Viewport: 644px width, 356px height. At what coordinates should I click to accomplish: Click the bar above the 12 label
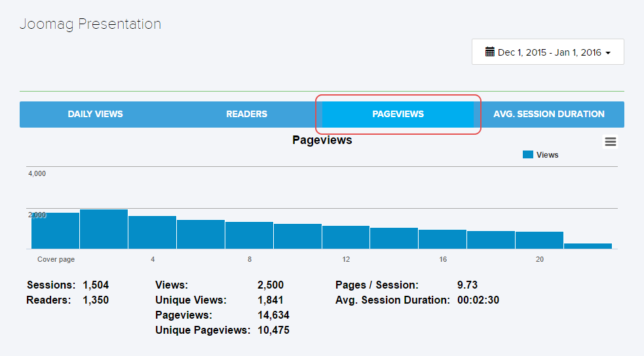346,238
